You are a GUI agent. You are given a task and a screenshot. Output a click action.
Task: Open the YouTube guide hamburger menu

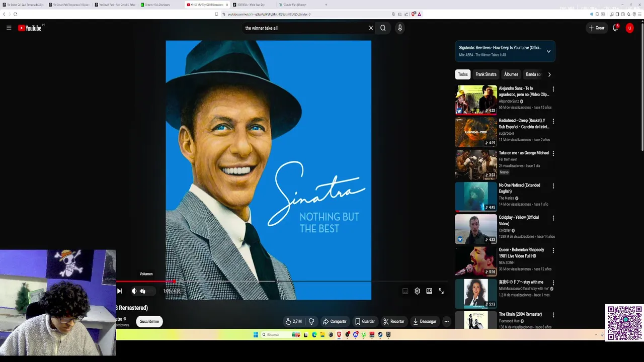coord(9,28)
